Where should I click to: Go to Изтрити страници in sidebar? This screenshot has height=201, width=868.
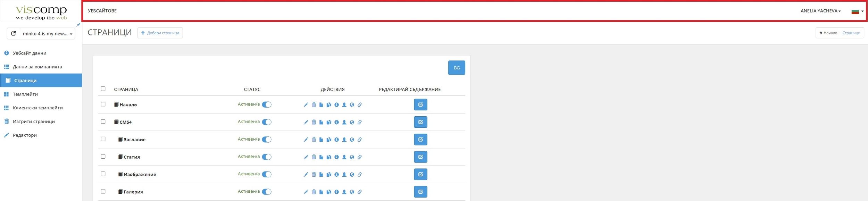34,122
